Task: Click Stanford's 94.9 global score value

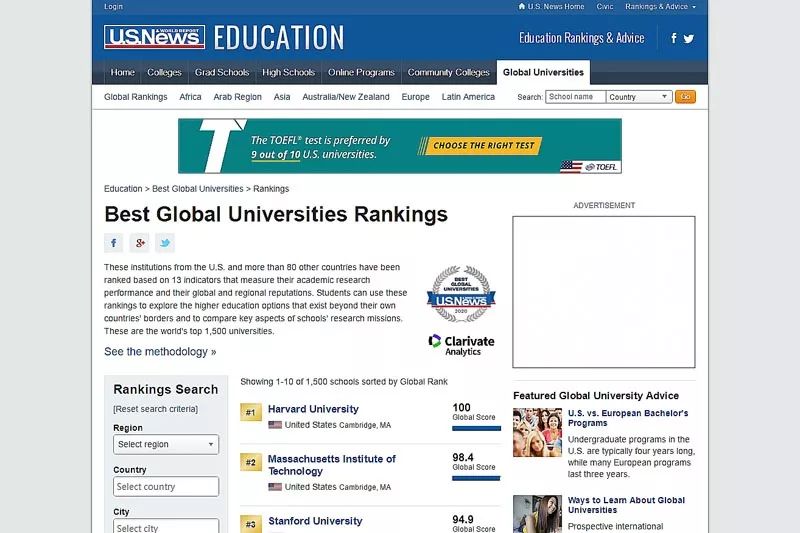Action: click(x=463, y=519)
